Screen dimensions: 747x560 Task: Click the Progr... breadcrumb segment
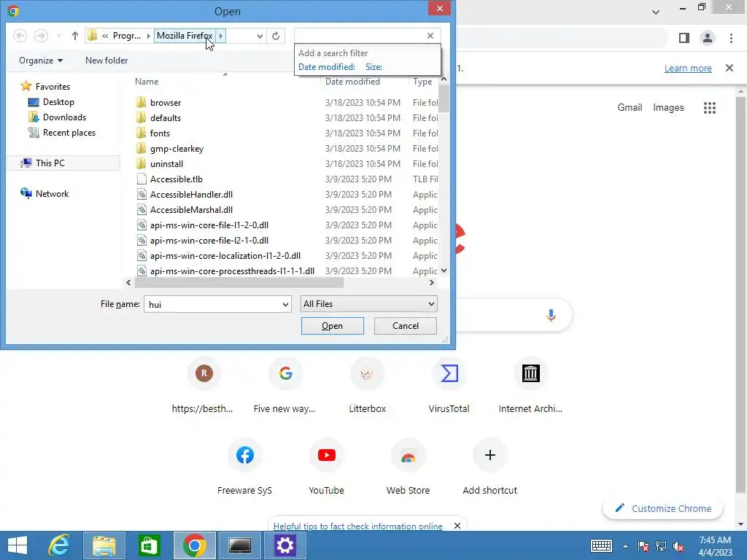127,36
